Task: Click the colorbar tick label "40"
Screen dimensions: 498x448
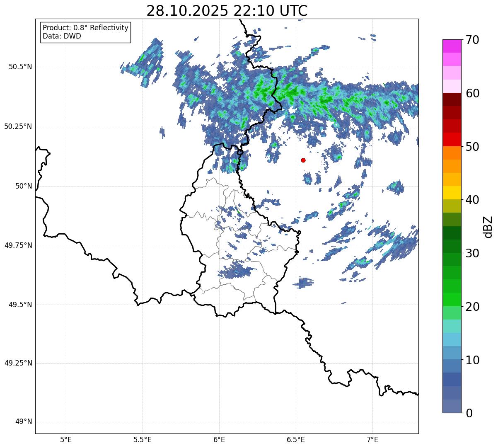Action: click(x=472, y=200)
